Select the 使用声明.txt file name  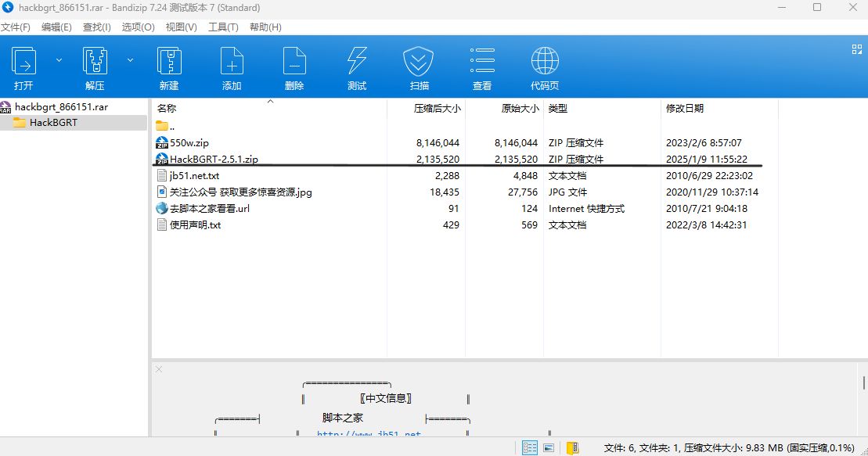[196, 224]
